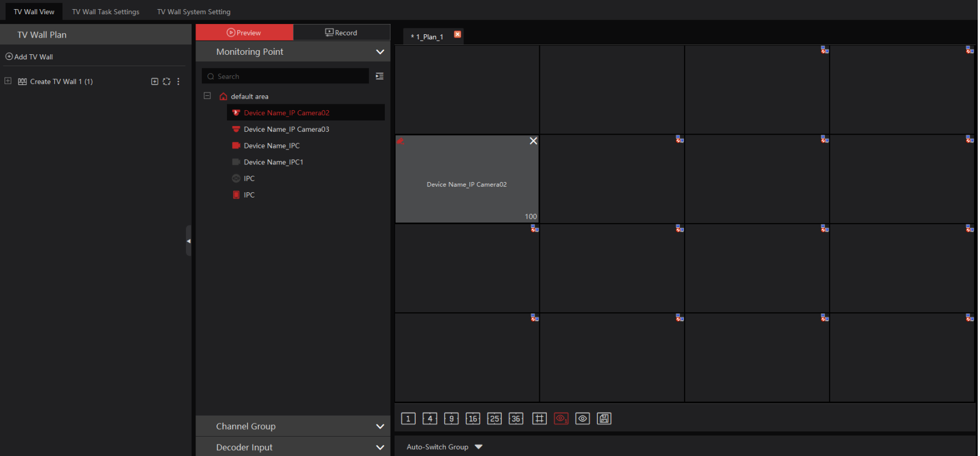The image size is (980, 456).
Task: Click the Channel Group header label
Action: click(246, 426)
